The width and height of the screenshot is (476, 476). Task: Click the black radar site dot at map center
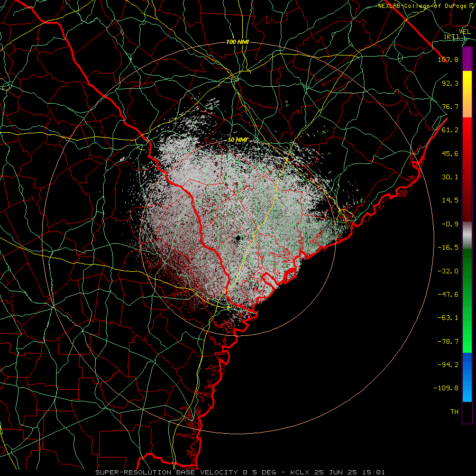pyautogui.click(x=237, y=239)
